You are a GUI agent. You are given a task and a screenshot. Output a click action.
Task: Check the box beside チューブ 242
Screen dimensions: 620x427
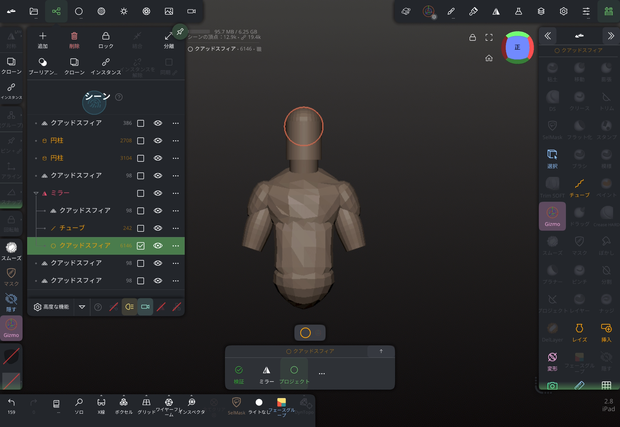pyautogui.click(x=140, y=228)
